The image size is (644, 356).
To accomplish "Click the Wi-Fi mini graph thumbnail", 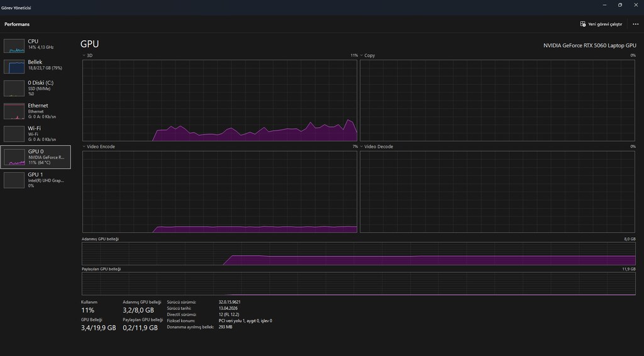I will 14,134.
